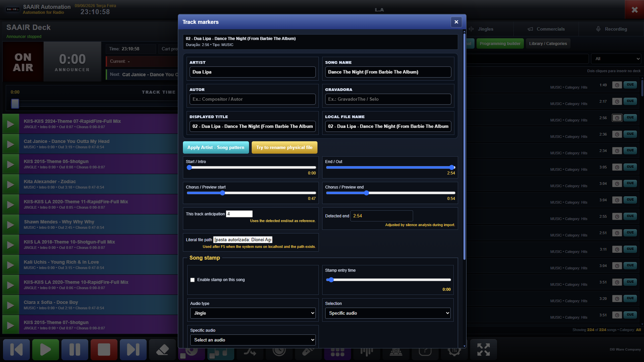This screenshot has height=362, width=644.
Task: Click the Pause button in the bottom toolbar
Action: [x=75, y=350]
